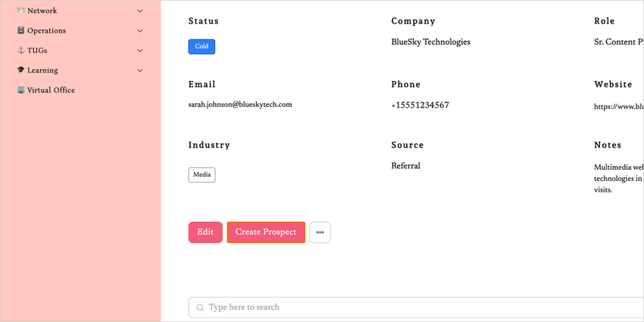Click the sarah.johnson@blueskytech.com email address

click(x=240, y=105)
